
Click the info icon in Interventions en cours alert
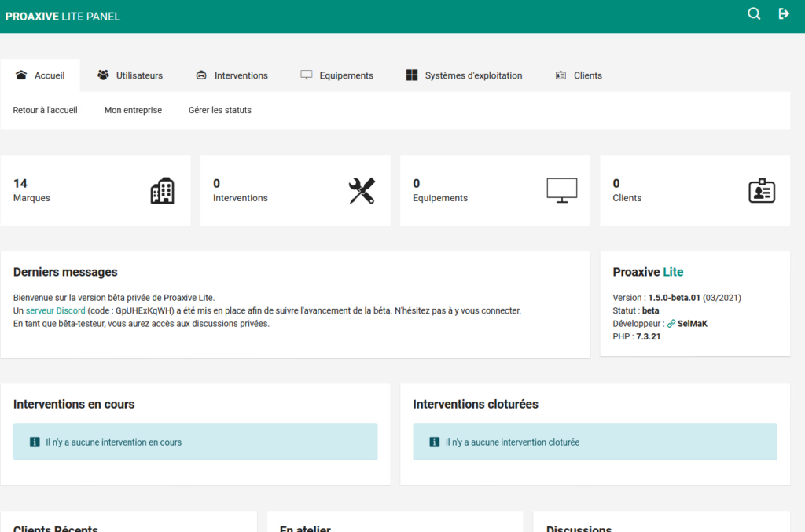pyautogui.click(x=35, y=442)
